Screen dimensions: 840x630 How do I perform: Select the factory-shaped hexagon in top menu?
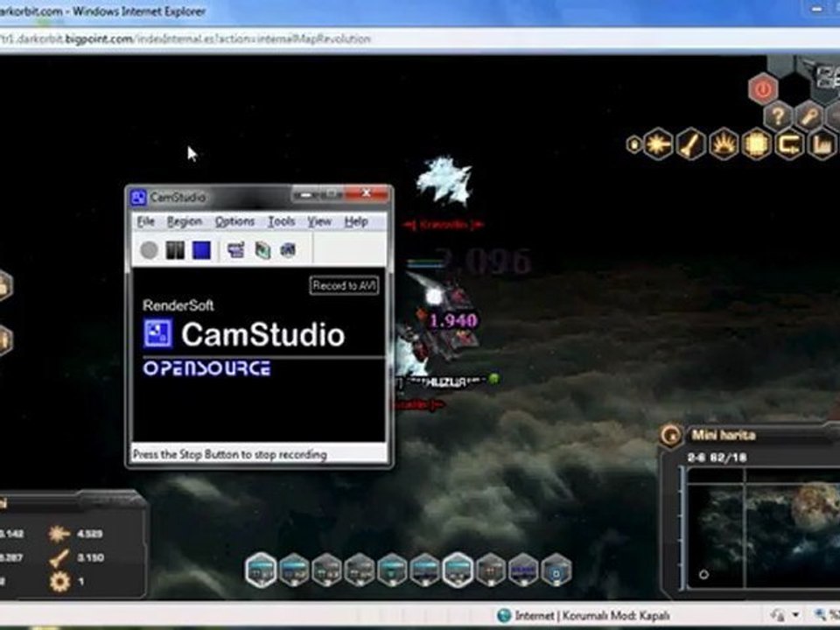(822, 143)
